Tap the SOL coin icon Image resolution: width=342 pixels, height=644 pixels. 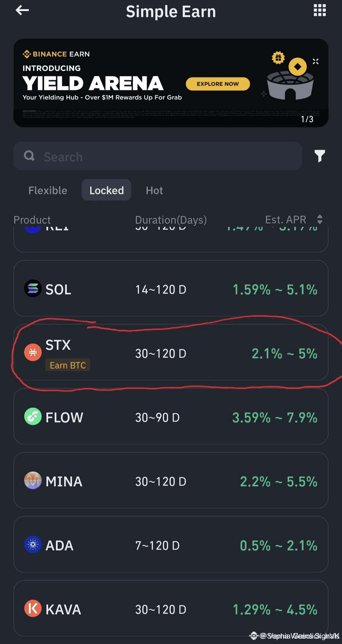tap(33, 288)
